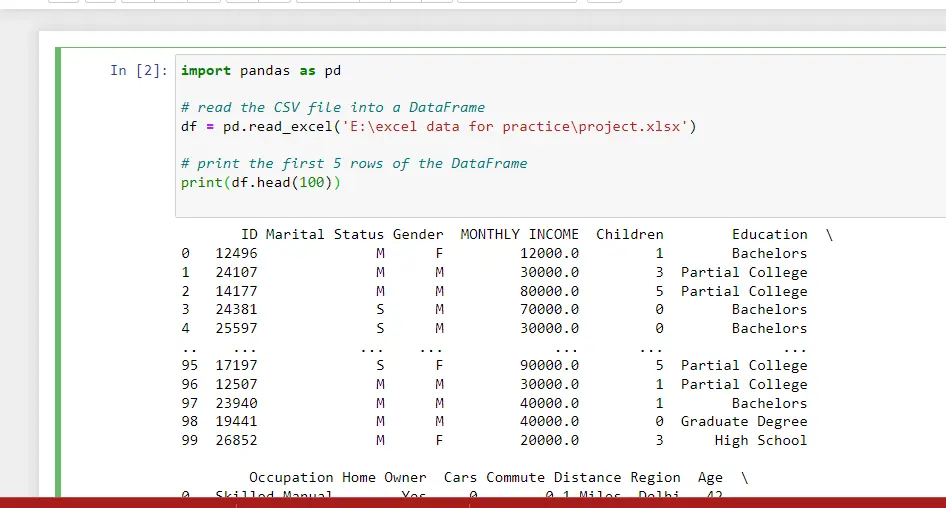Click the 'Cars' column header
This screenshot has width=946, height=508.
click(460, 478)
